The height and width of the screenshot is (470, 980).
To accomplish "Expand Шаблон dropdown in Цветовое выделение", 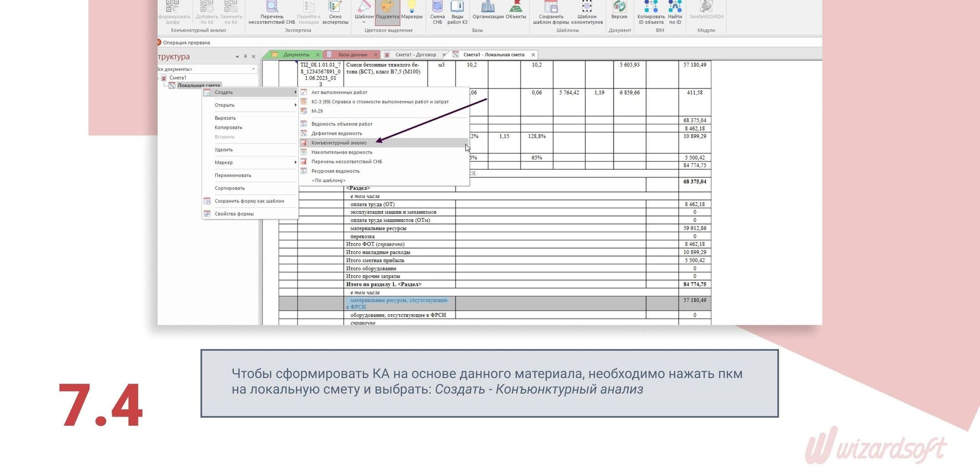I will tap(364, 22).
